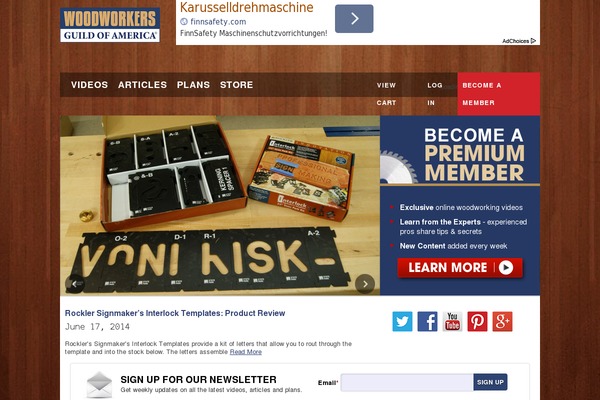This screenshot has width=600, height=400.
Task: Click the newsletter Sign Up button
Action: 490,382
